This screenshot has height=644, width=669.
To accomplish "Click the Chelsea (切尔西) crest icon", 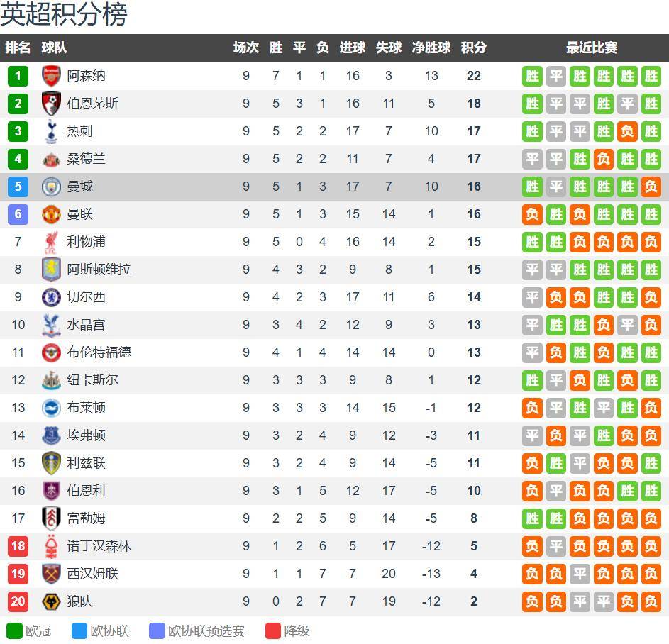I will pyautogui.click(x=51, y=297).
